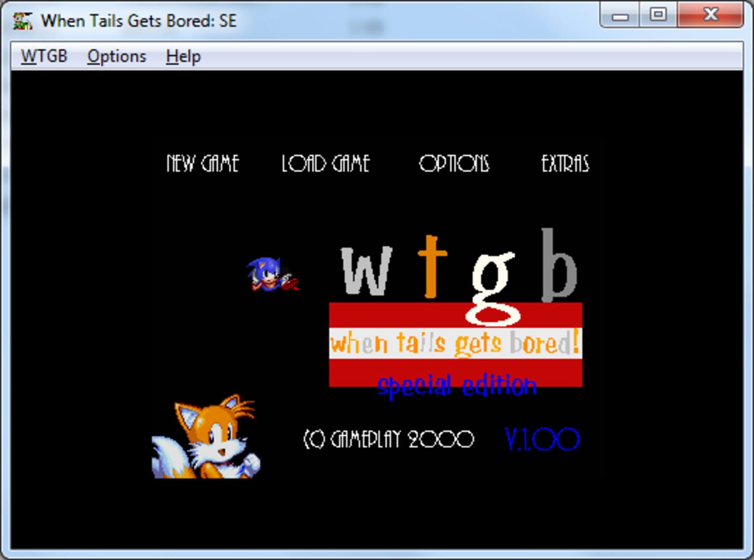Choose OPTIONS on the game title screen
The image size is (754, 560).
[x=454, y=164]
